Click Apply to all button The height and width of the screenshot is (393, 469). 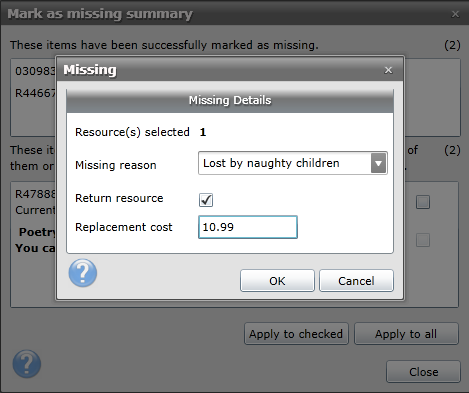(x=406, y=334)
